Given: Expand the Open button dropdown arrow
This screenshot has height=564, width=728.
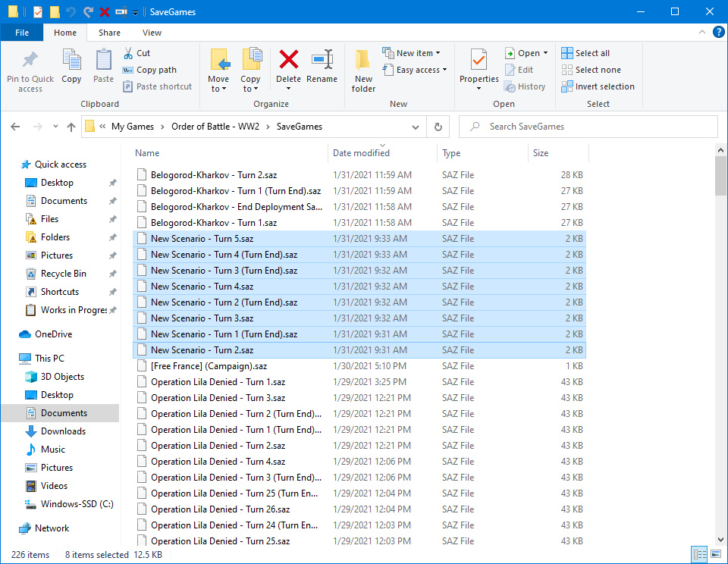Looking at the screenshot, I should 545,53.
